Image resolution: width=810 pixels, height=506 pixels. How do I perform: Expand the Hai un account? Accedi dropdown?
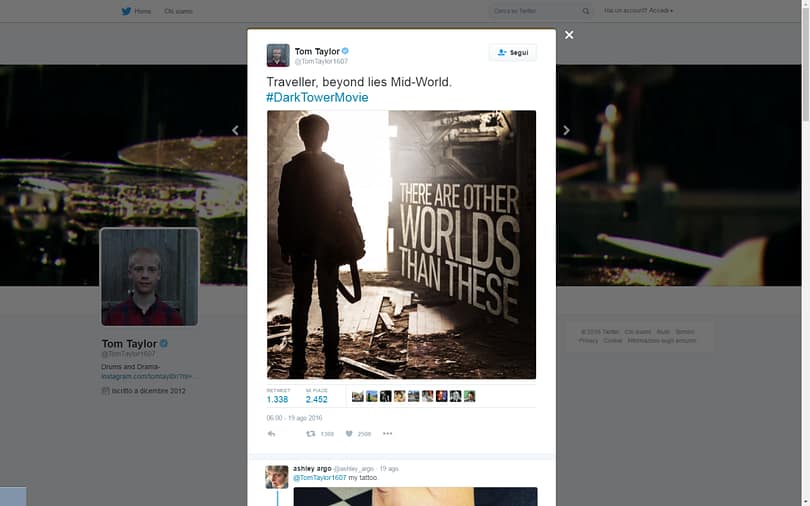pos(638,10)
